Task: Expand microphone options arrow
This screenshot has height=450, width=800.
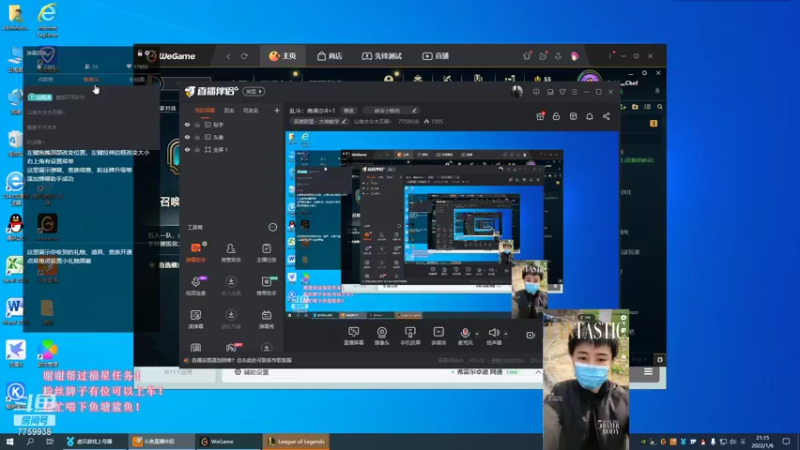Action: pyautogui.click(x=477, y=334)
